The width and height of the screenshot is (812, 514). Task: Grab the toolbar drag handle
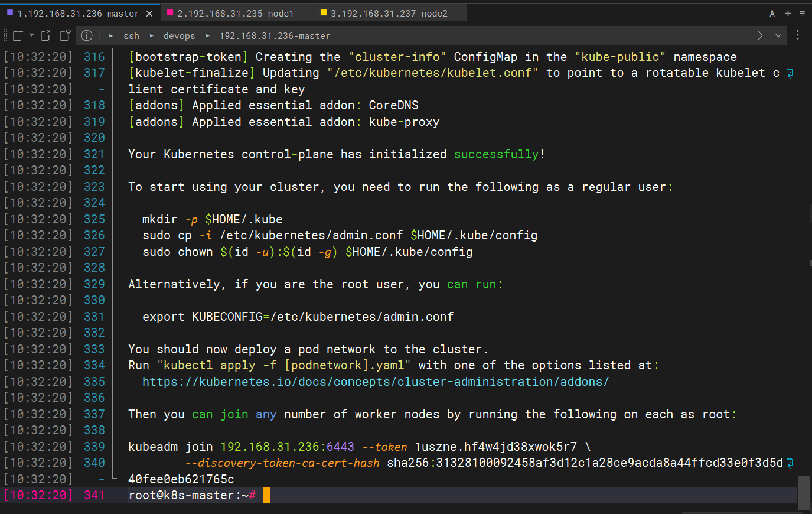5,35
